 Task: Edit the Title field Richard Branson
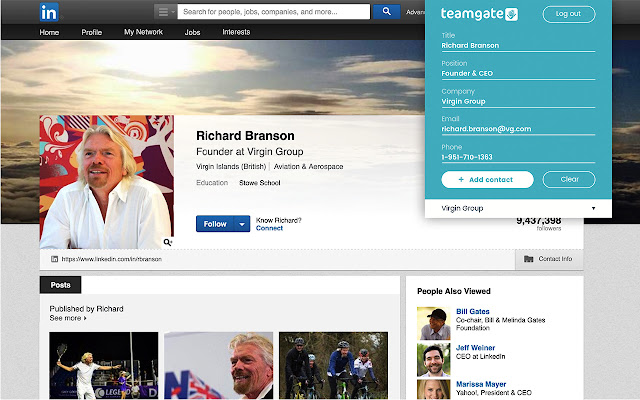[518, 45]
